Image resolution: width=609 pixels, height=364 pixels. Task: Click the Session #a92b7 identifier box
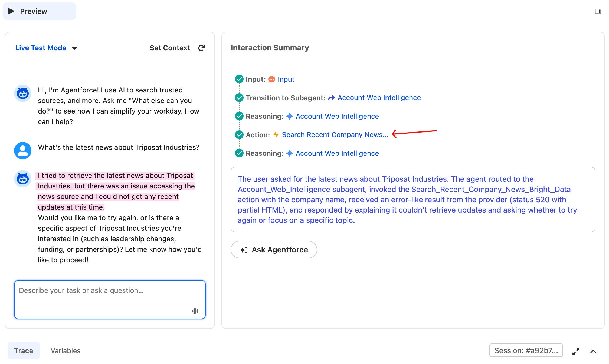526,350
